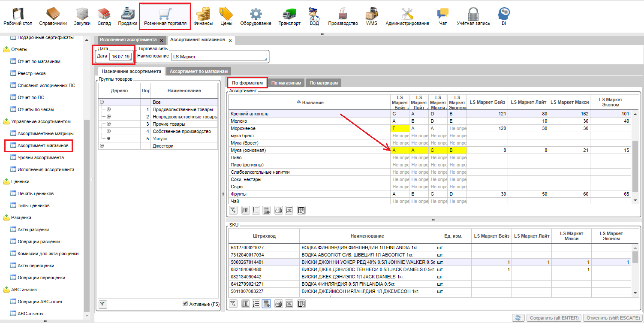Click the filter icon below Ассортимент table
The width and height of the screenshot is (644, 323).
[233, 210]
